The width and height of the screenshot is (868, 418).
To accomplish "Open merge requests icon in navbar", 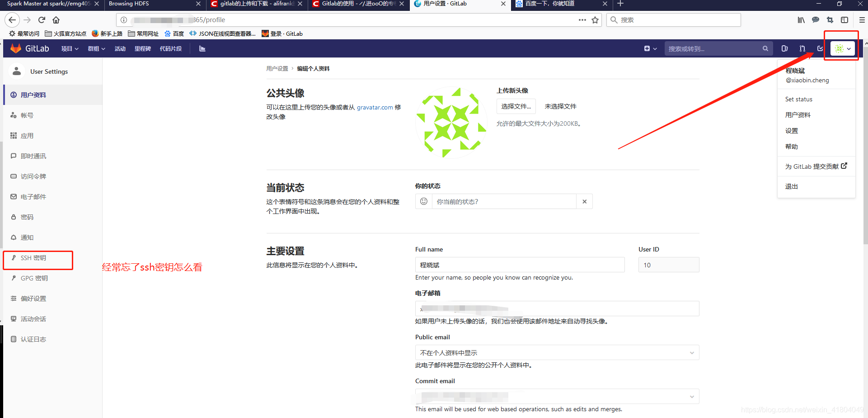I will tap(802, 48).
